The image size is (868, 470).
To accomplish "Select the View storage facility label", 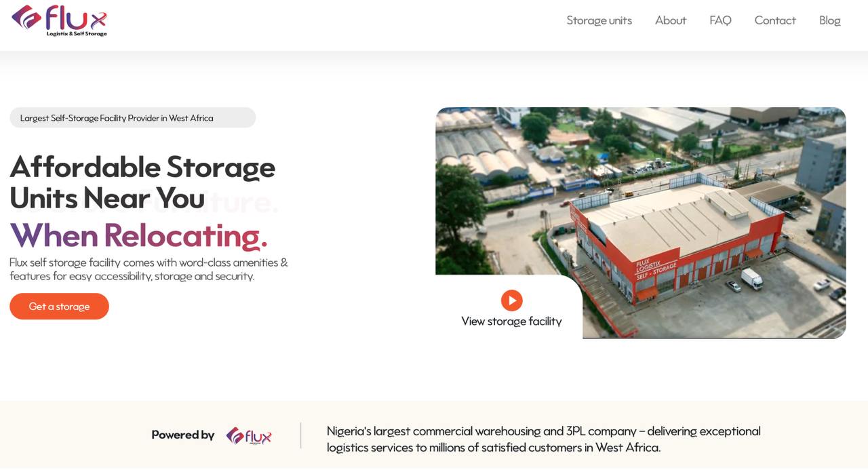I will pyautogui.click(x=511, y=321).
